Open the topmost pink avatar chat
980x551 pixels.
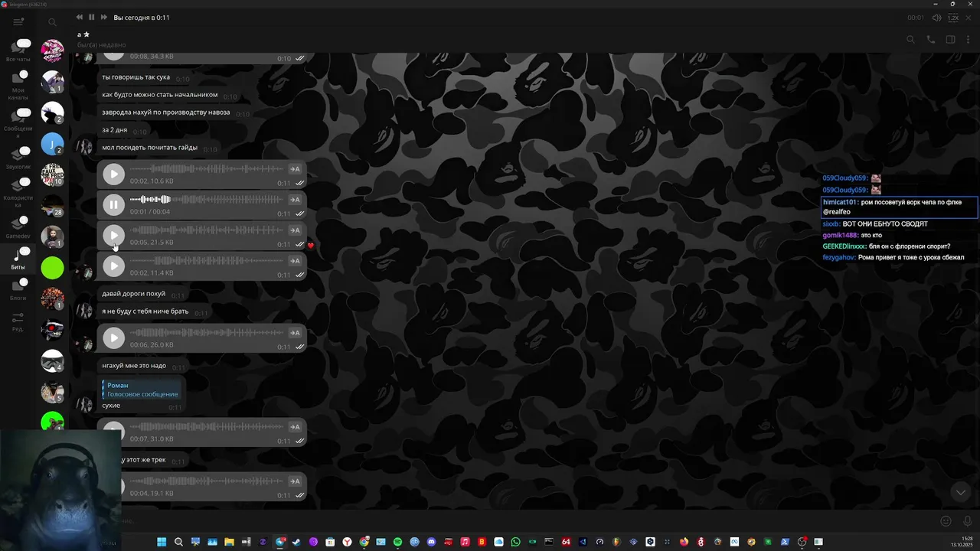[52, 51]
